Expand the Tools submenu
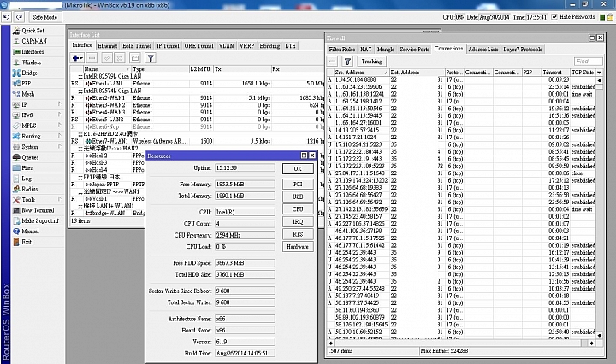This screenshot has height=364, width=616. 38,200
